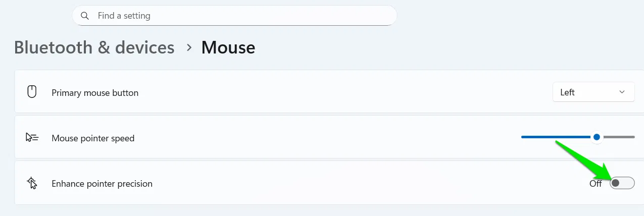Image resolution: width=644 pixels, height=216 pixels.
Task: Go back to Bluetooth & devices
Action: 94,47
